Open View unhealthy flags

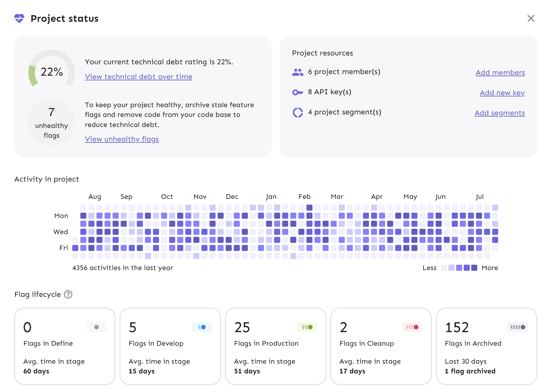122,139
